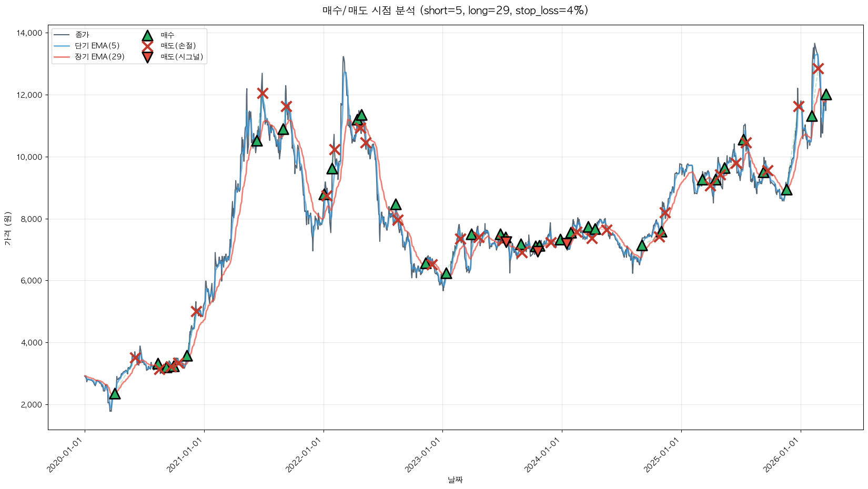Click the buy triangle just after 2023-01-01
The height and width of the screenshot is (489, 868).
[x=446, y=273]
